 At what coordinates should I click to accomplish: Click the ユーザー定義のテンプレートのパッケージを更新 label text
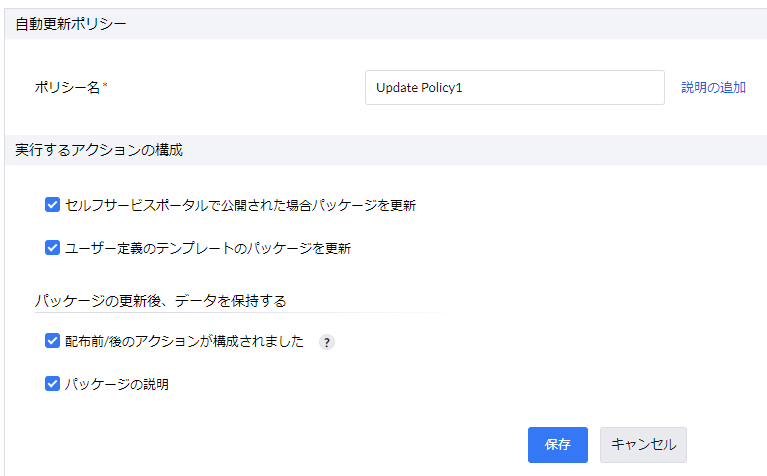[207, 248]
